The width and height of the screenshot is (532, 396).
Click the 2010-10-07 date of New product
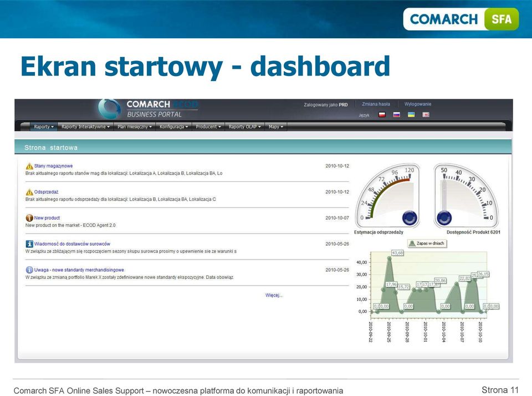(x=337, y=218)
